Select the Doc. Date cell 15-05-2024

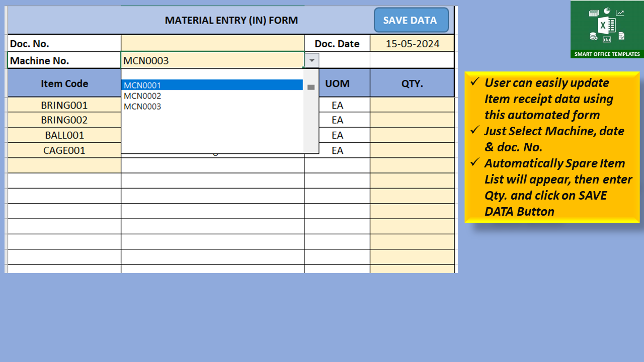(x=412, y=43)
